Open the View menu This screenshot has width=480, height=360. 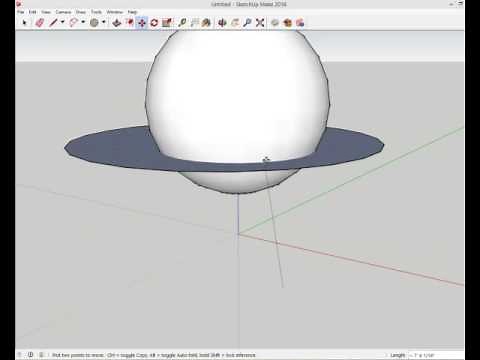pos(46,12)
